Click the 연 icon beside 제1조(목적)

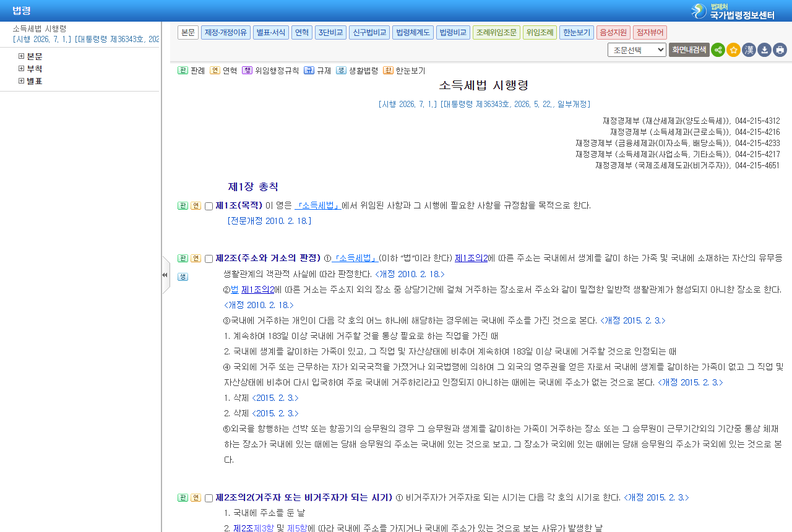point(196,206)
